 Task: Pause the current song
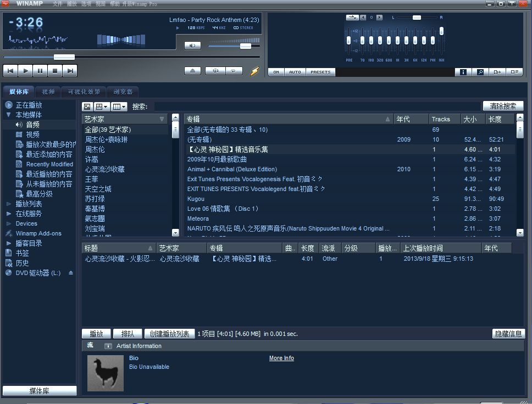(40, 71)
